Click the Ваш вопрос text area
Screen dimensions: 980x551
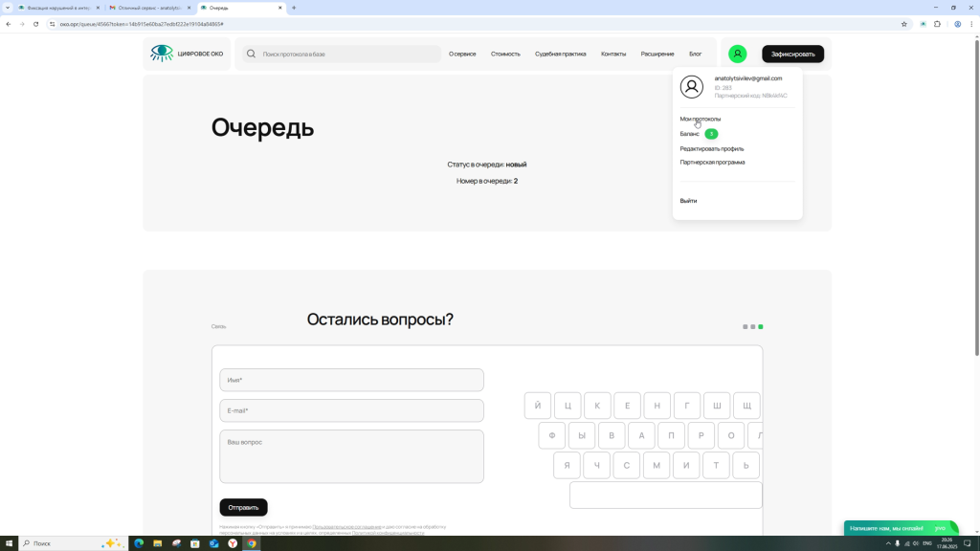coord(351,456)
